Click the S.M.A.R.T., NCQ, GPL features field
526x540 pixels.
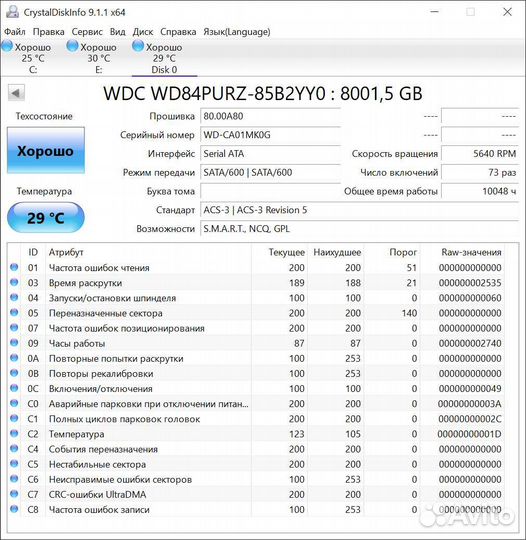point(360,229)
